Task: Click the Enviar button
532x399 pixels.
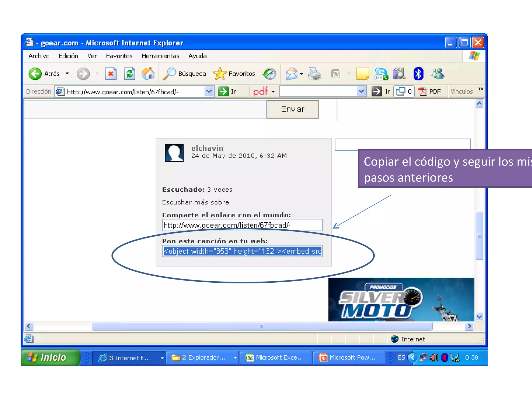Action: point(293,109)
